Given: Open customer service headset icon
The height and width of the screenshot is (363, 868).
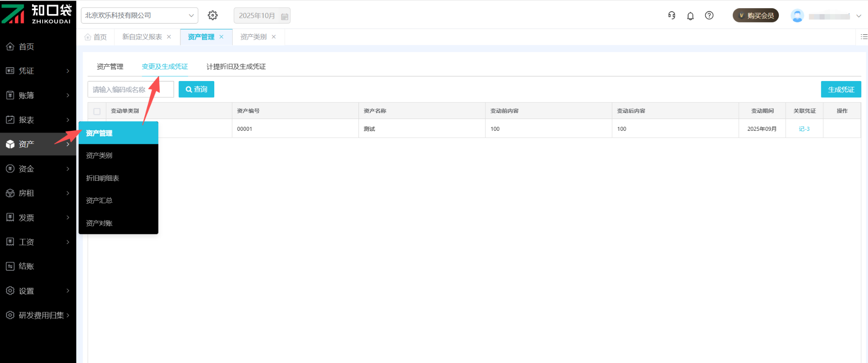Looking at the screenshot, I should tap(671, 15).
